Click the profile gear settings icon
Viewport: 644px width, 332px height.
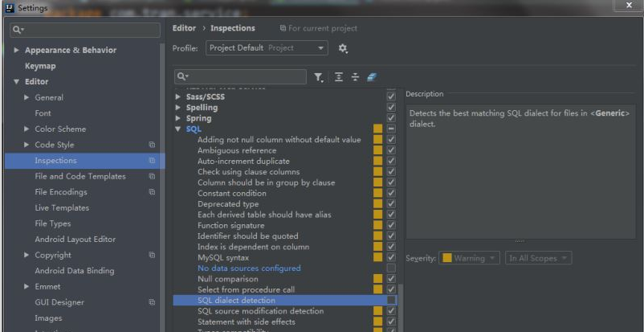point(343,48)
